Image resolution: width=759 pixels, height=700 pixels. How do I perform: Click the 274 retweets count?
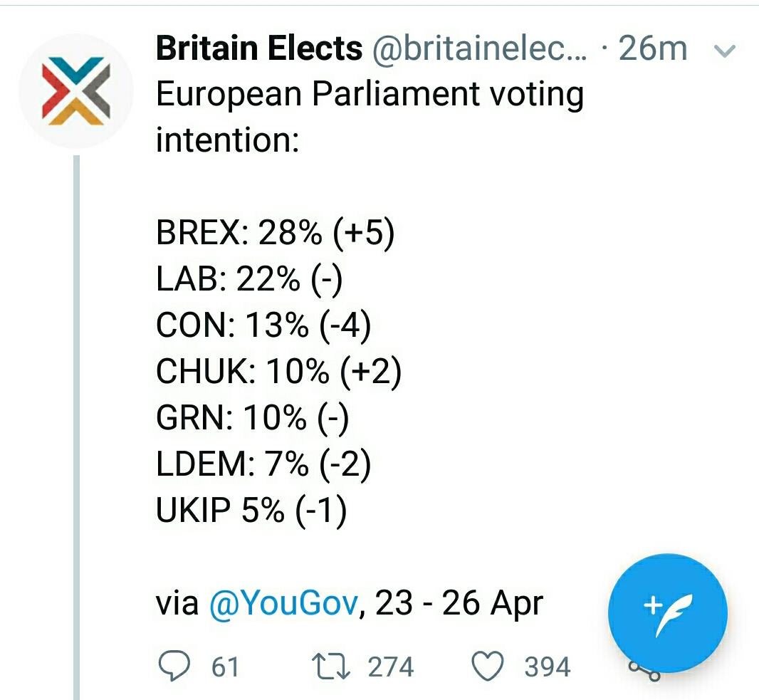(x=390, y=667)
